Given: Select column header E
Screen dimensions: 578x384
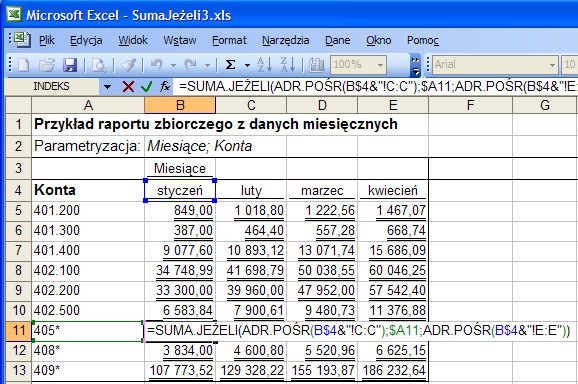Looking at the screenshot, I should [393, 105].
